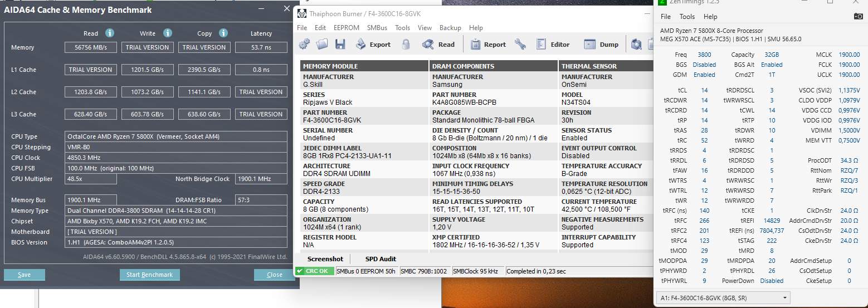Select the Memory Read 56756 MB/s field
The height and width of the screenshot is (308, 868).
(91, 47)
